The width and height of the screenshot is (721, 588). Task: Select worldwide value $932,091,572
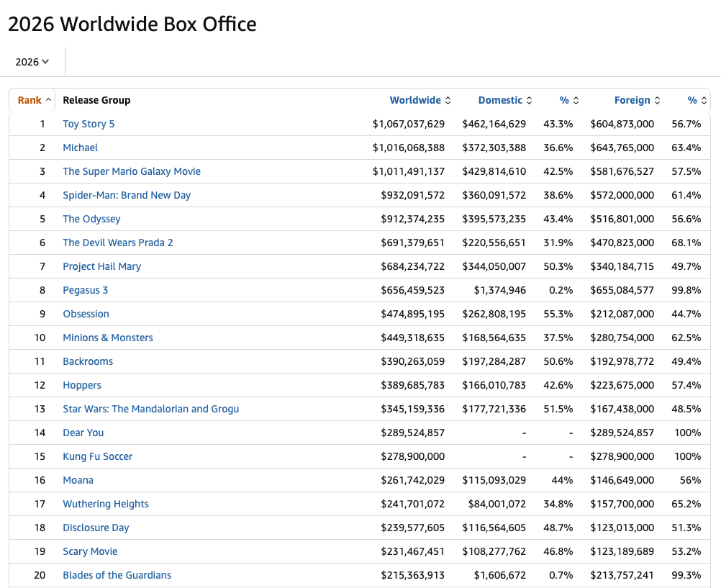point(412,195)
